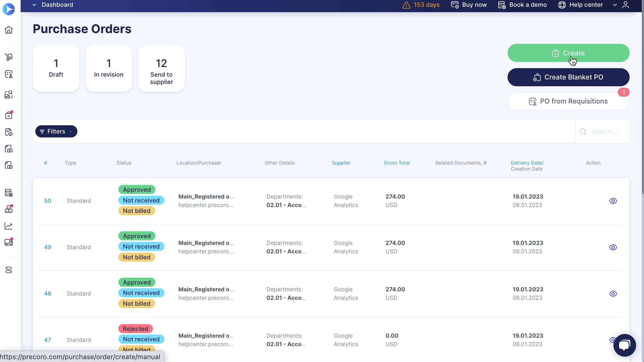Open the line-chart reports sidebar icon
The width and height of the screenshot is (644, 362).
pyautogui.click(x=9, y=226)
